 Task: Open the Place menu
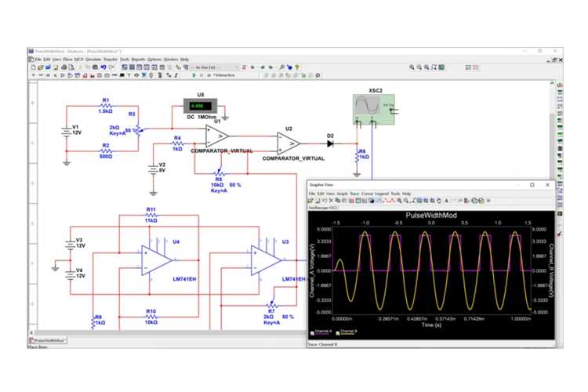click(67, 60)
